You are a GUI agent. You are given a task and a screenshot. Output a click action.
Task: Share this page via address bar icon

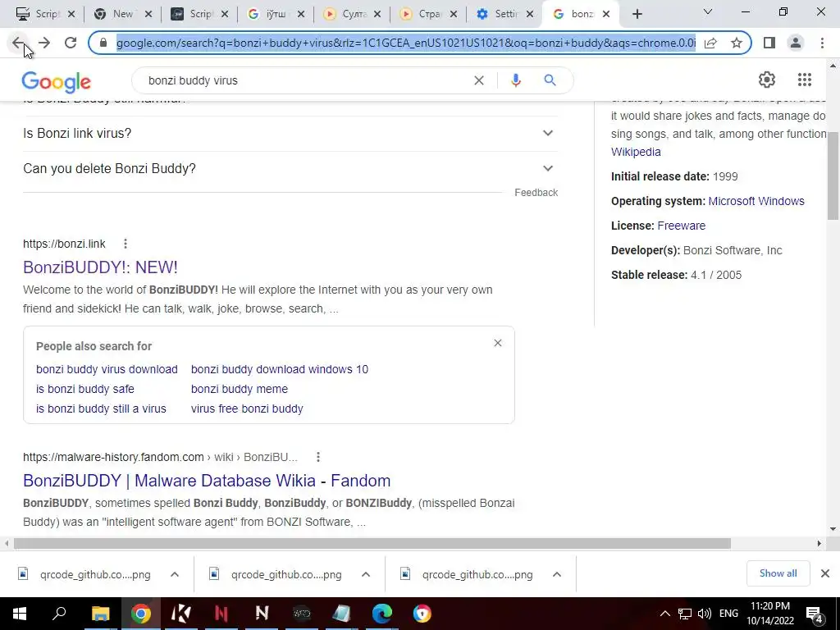click(710, 43)
